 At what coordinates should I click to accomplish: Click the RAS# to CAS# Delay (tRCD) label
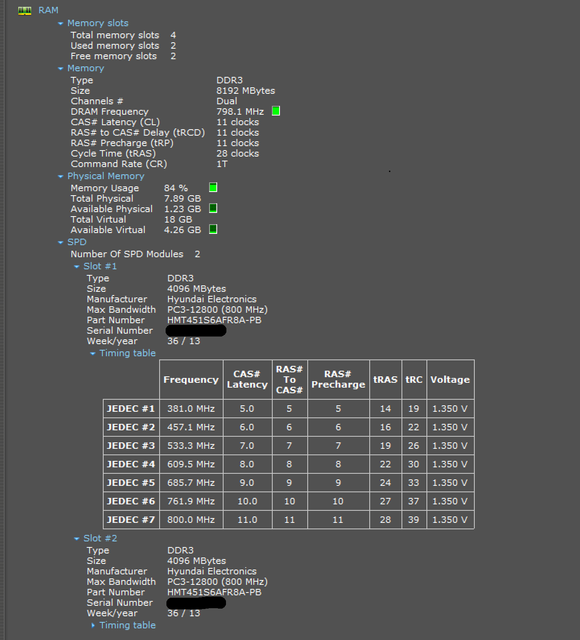(x=138, y=133)
